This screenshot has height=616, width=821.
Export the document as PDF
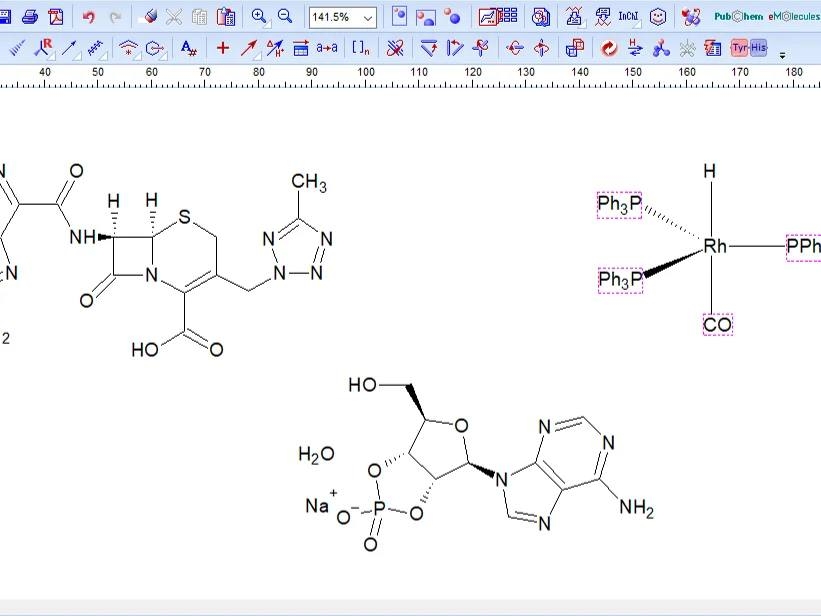(57, 17)
